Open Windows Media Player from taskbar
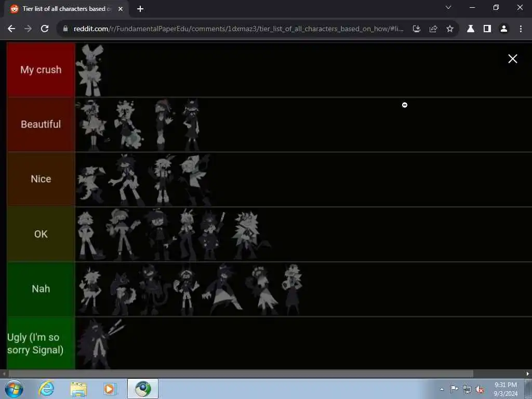The image size is (532, 399). click(x=110, y=389)
